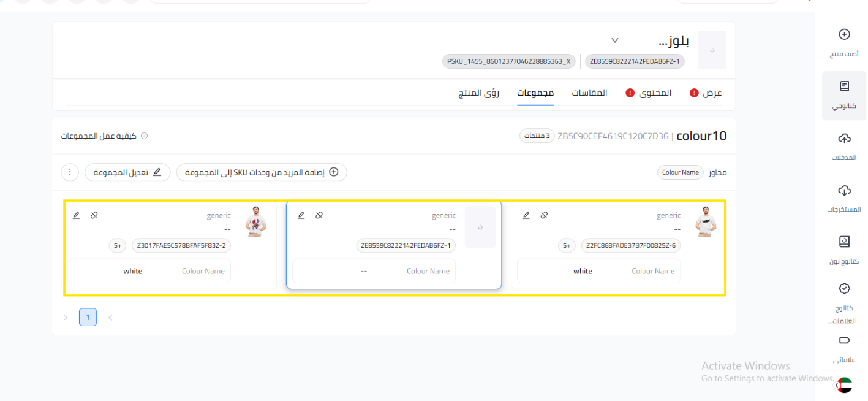Click the 3 منتجات count chip

coord(536,136)
